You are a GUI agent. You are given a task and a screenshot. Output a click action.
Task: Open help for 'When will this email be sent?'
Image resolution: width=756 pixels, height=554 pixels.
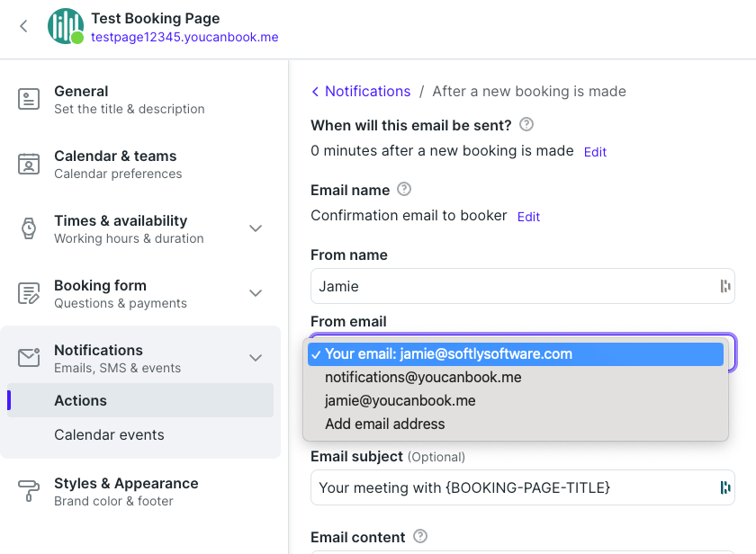pyautogui.click(x=526, y=125)
